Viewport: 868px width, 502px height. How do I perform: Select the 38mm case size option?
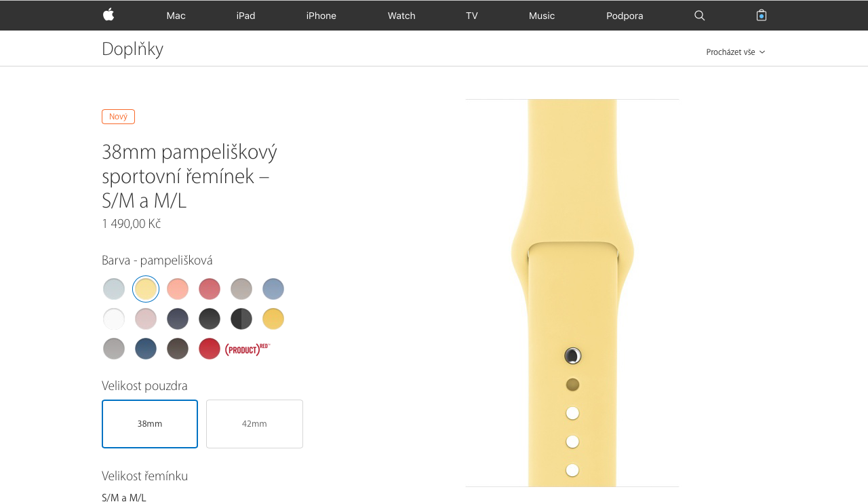point(150,424)
